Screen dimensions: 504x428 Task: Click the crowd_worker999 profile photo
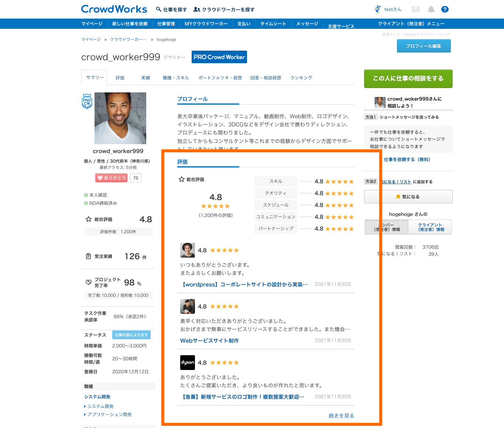point(120,118)
